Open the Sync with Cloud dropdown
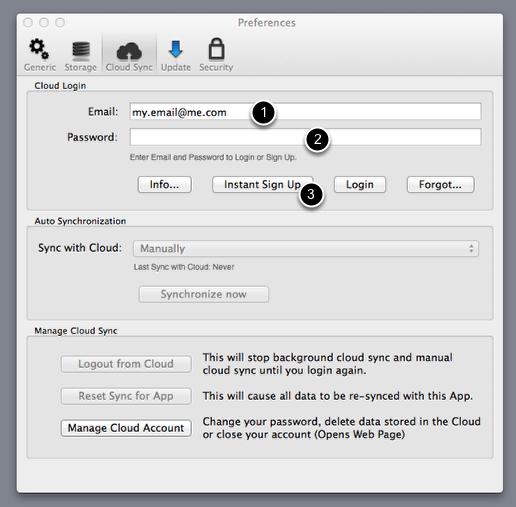Viewport: 516px width, 507px height. coord(306,249)
